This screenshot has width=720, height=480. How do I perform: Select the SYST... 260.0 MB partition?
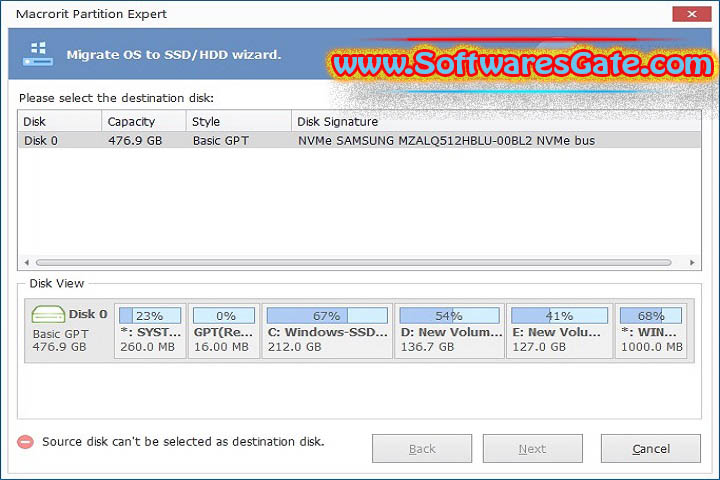click(x=150, y=331)
